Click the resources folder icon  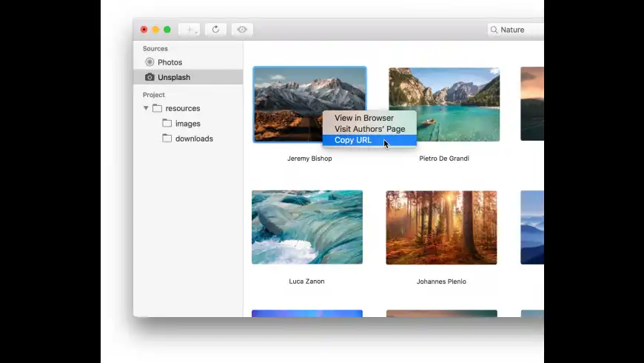coord(158,108)
